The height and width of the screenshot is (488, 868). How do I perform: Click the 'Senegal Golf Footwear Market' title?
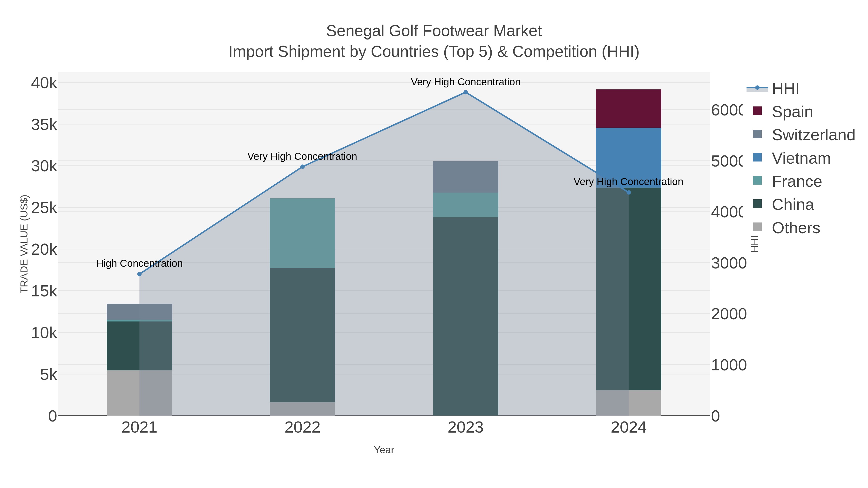(x=434, y=31)
